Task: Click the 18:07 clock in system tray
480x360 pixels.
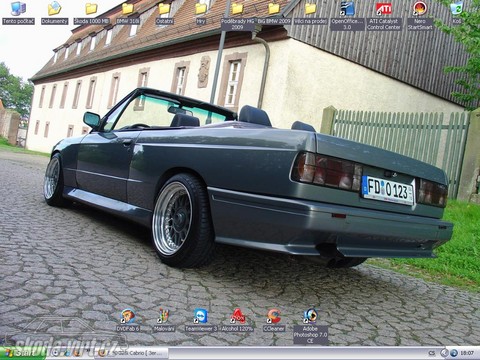Action: (467, 353)
